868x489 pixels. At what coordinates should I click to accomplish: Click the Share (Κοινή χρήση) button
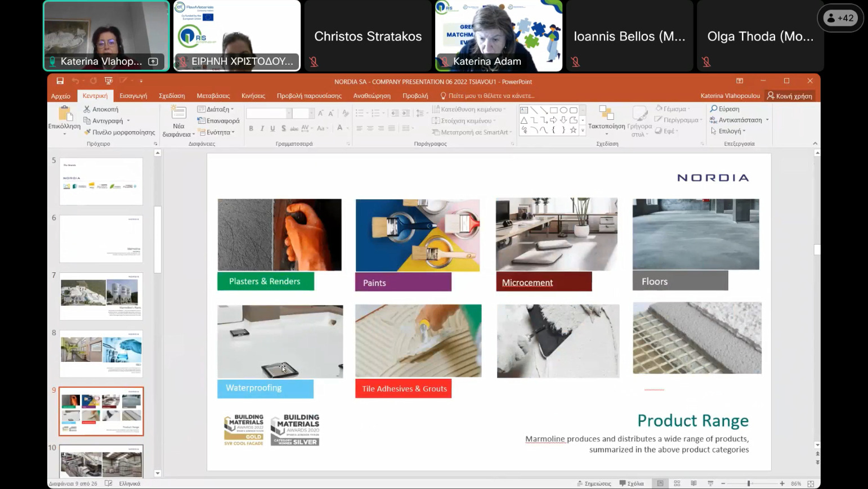pos(790,96)
